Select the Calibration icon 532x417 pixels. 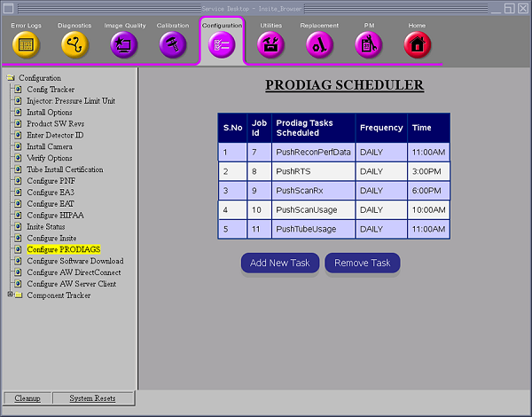(173, 44)
